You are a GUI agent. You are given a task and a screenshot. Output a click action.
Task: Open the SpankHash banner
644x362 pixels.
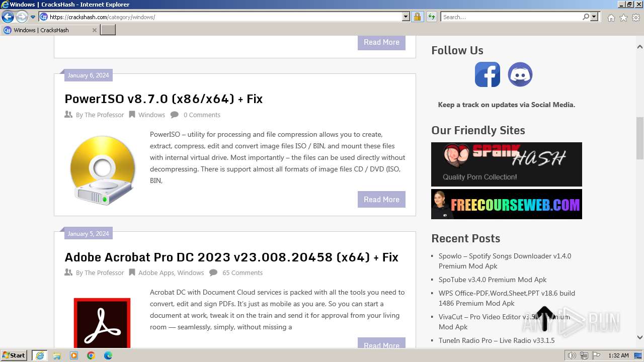tap(507, 164)
